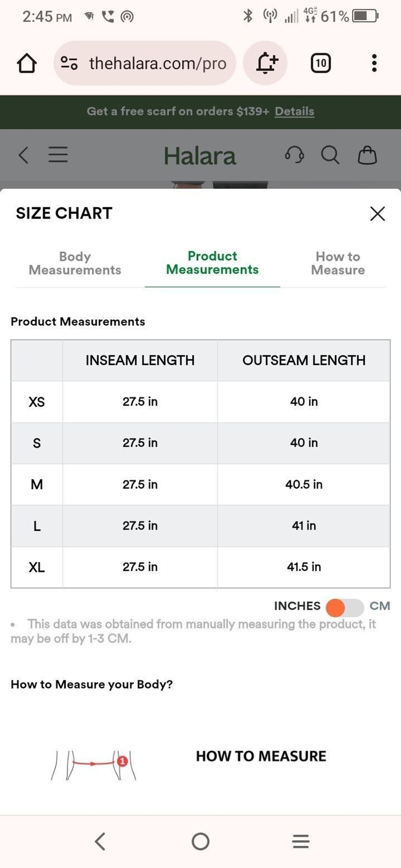401x868 pixels.
Task: Open the How to Measure tab
Action: [338, 263]
